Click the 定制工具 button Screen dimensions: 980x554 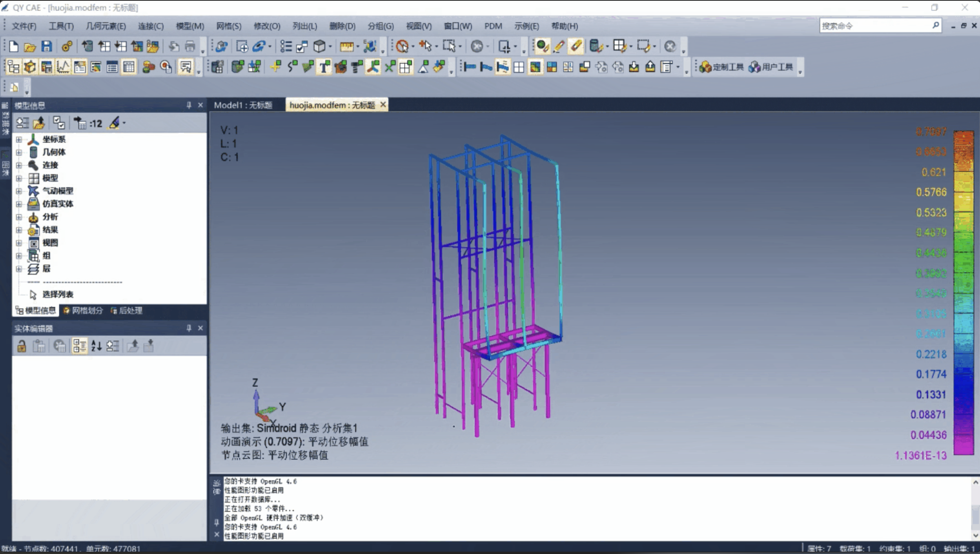[722, 67]
